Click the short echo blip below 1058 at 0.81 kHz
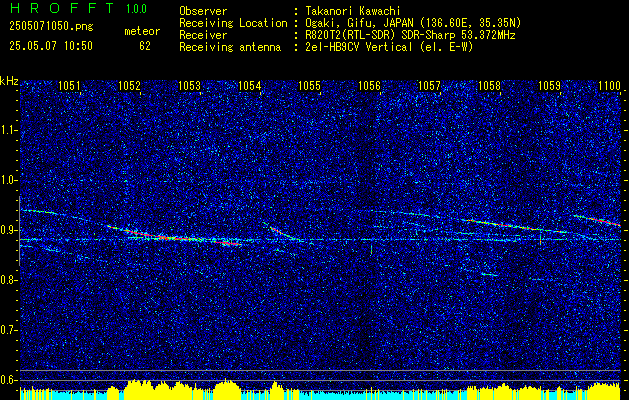 click(490, 275)
